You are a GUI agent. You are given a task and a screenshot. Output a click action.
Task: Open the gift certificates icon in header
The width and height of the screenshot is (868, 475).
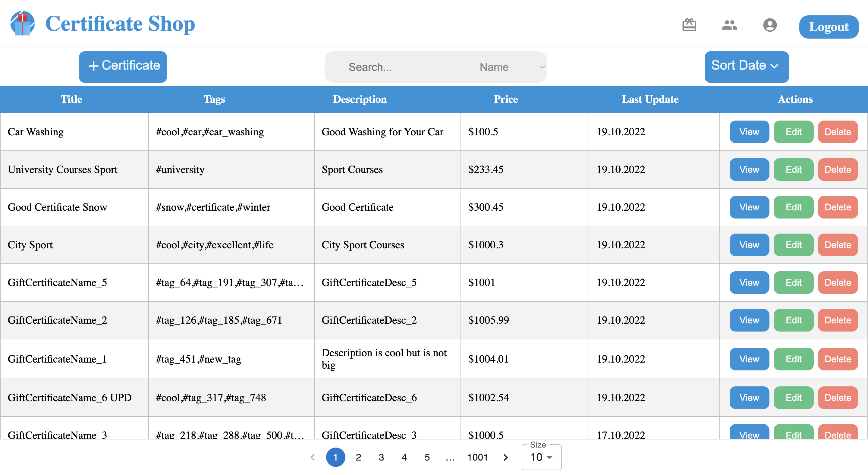689,25
